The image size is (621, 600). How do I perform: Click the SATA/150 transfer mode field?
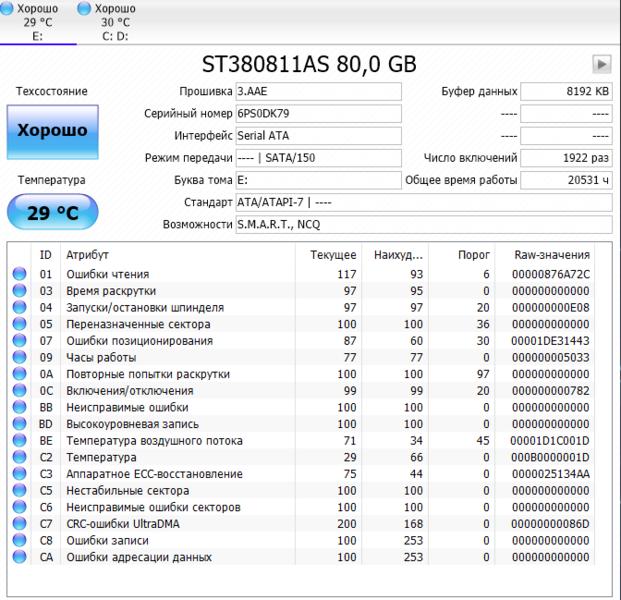pyautogui.click(x=318, y=158)
